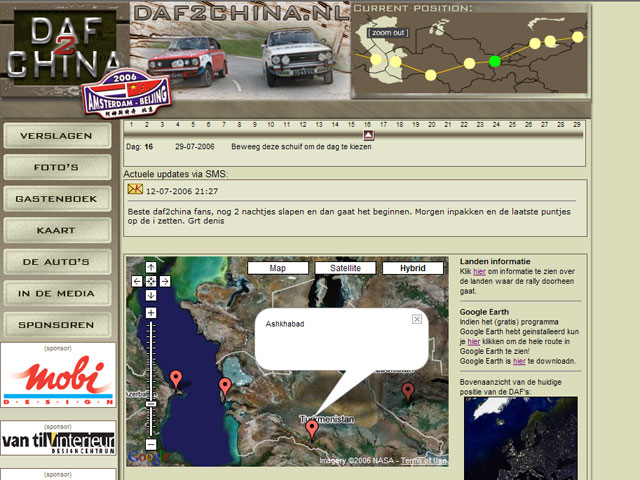Image resolution: width=640 pixels, height=480 pixels.
Task: Zoom out with the map minus button
Action: [151, 443]
